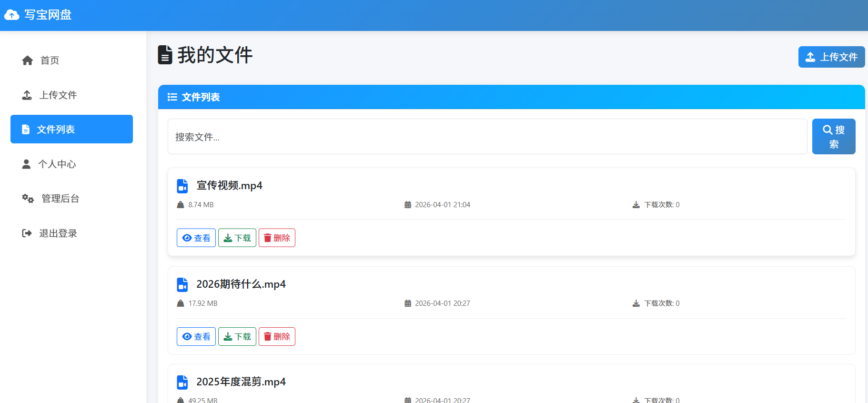The width and height of the screenshot is (868, 403).
Task: Click the home icon beside 首页
Action: pos(28,60)
